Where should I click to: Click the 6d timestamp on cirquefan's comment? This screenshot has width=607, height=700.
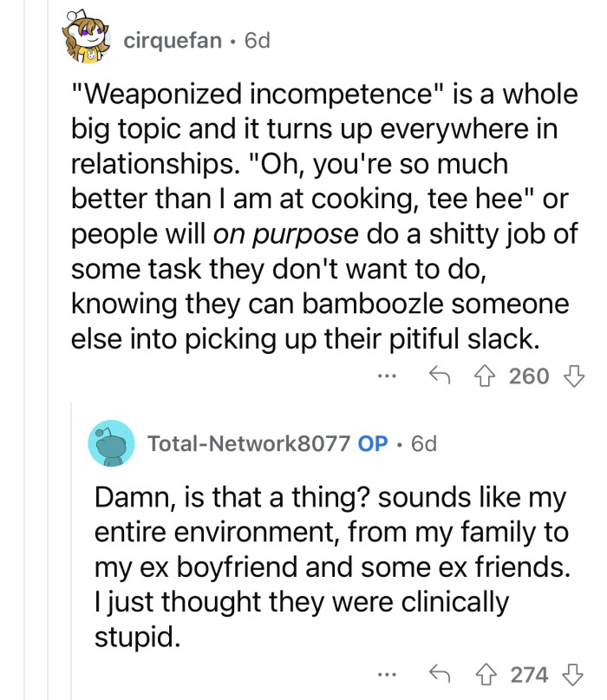258,39
